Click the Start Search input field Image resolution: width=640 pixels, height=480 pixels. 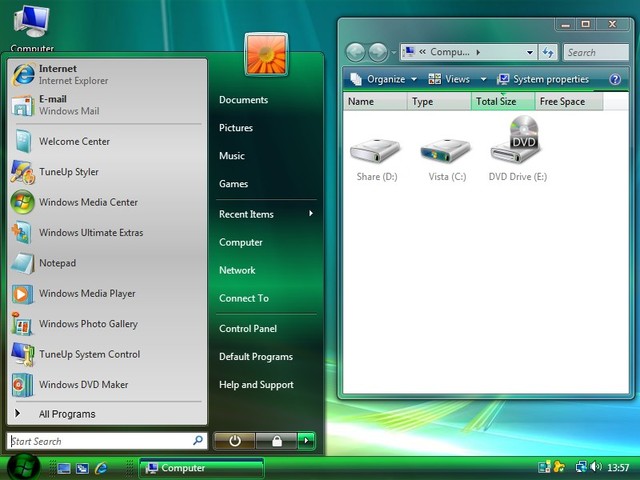tap(107, 441)
